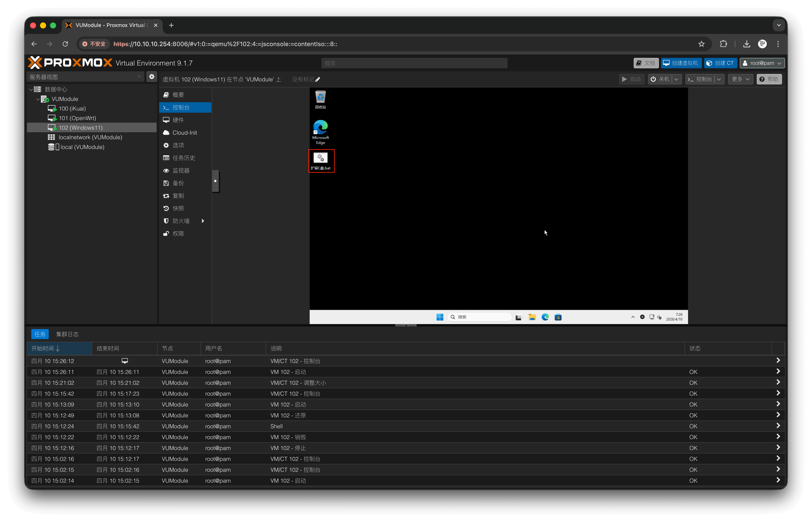Edit VM tags with the pencil icon
This screenshot has height=522, width=812.
317,79
